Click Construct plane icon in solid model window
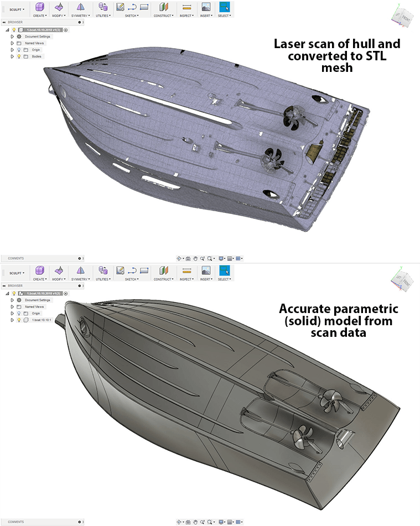 [163, 270]
